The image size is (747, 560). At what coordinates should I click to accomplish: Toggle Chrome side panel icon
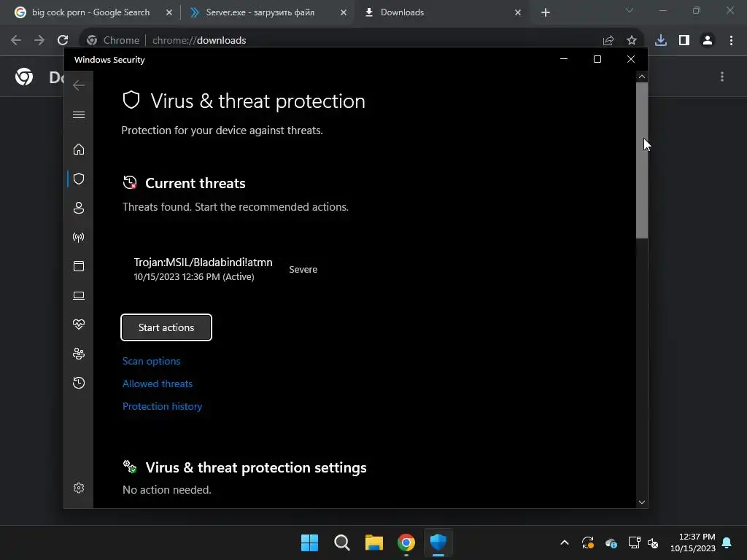coord(684,41)
